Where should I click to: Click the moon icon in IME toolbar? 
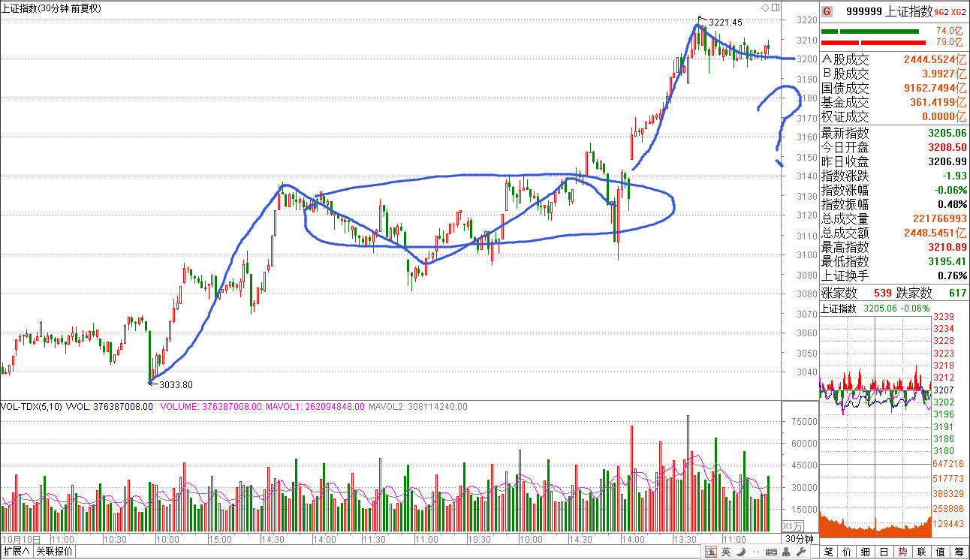click(x=740, y=552)
